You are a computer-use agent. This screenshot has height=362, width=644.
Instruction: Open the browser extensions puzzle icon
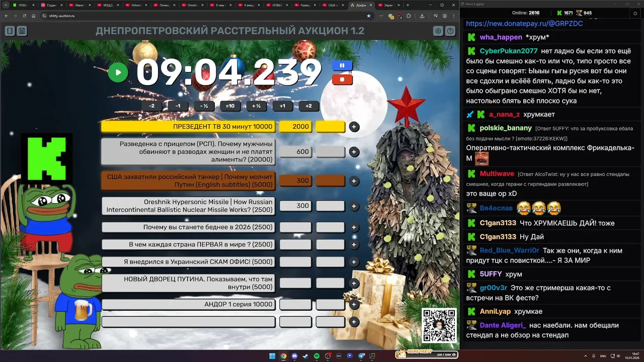pyautogui.click(x=409, y=16)
